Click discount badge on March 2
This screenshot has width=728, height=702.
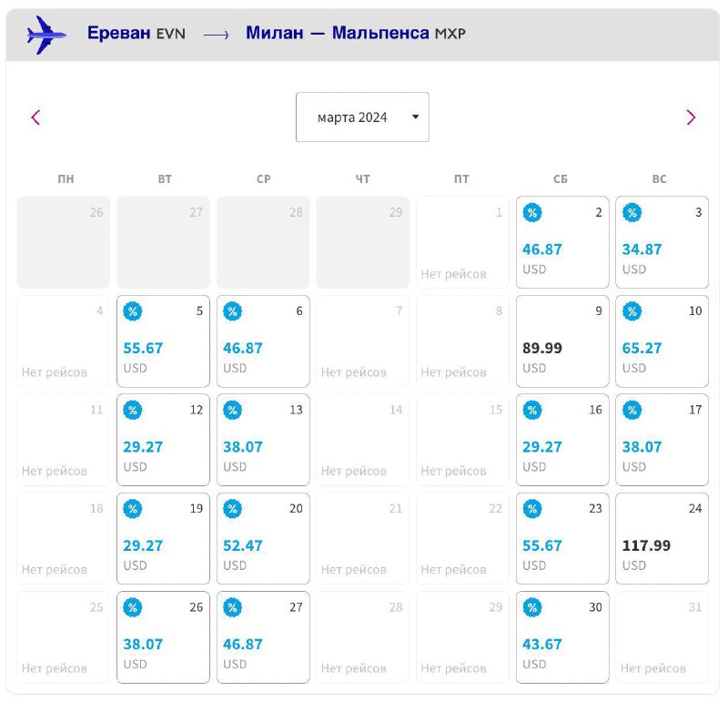532,213
